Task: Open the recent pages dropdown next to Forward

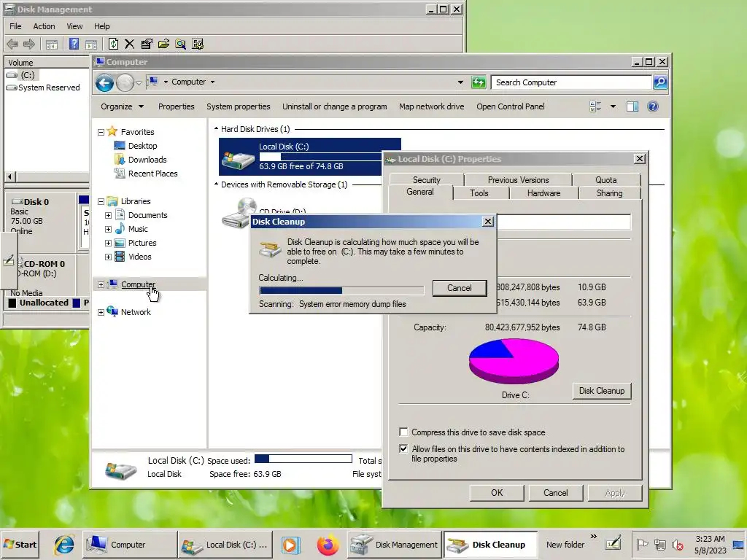Action: (139, 83)
